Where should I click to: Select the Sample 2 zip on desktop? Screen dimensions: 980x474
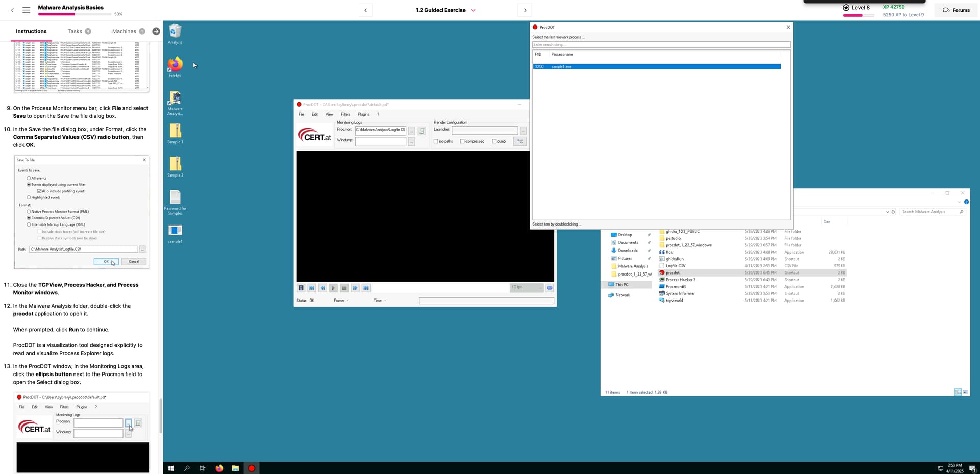(x=175, y=167)
